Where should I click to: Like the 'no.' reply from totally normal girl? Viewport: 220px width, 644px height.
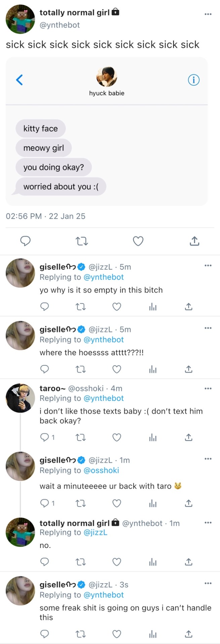click(117, 562)
